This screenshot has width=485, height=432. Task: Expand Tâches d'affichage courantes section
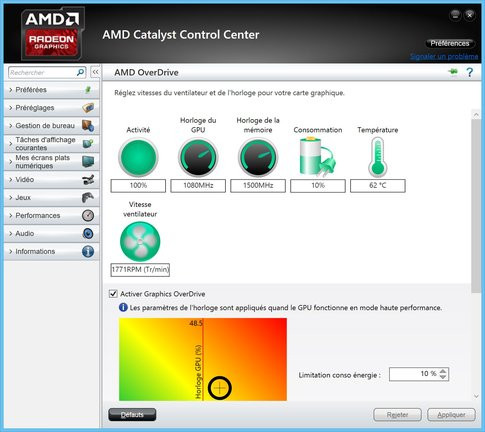coord(52,144)
